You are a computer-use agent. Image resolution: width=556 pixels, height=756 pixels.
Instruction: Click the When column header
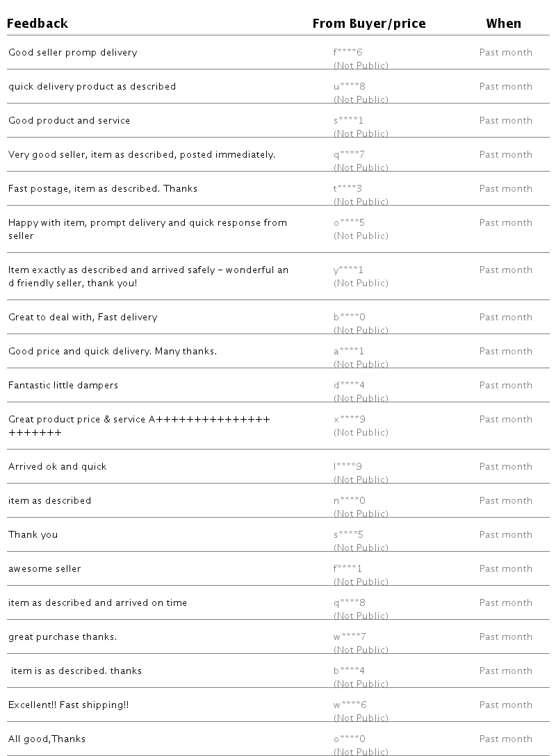click(503, 24)
